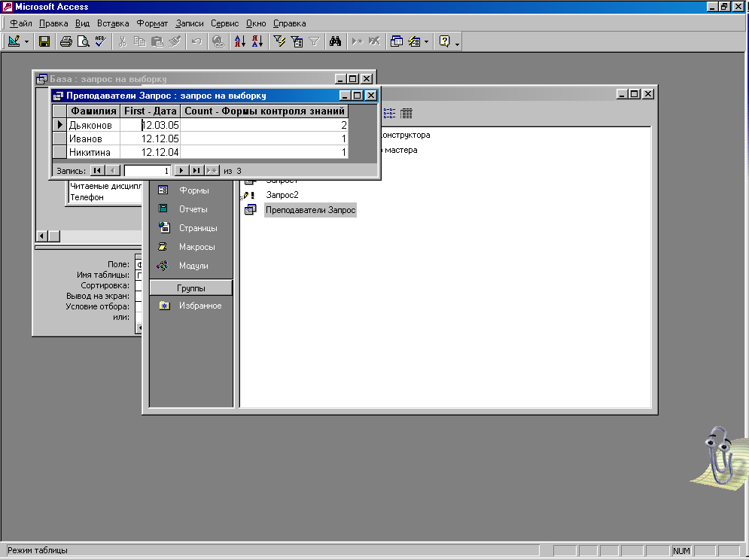Select Преподаватели Запрос in the database list

coord(310,210)
